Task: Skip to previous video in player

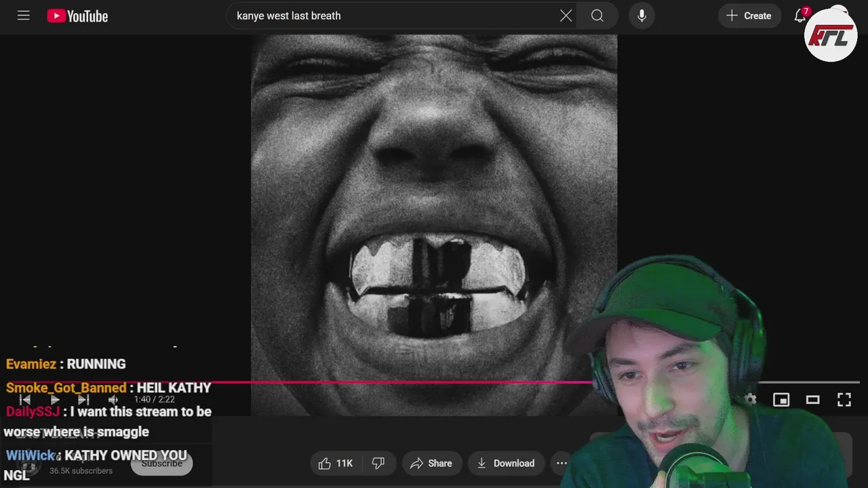Action: tap(25, 400)
